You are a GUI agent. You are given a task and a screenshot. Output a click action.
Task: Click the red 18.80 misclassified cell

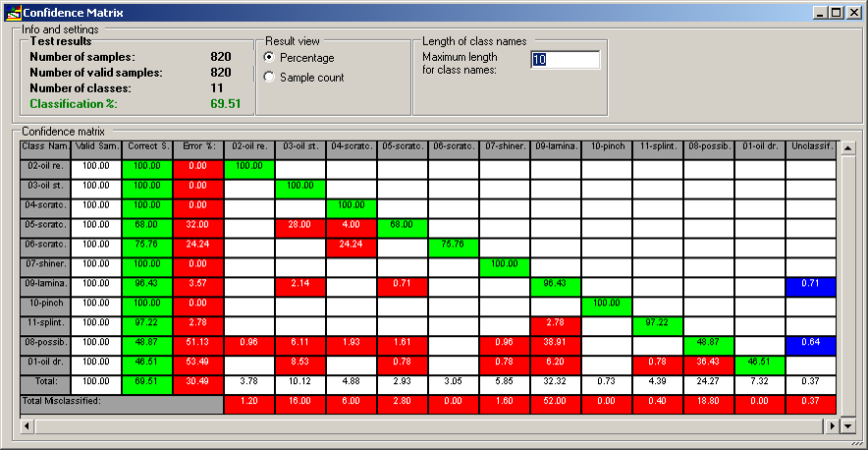pos(709,405)
